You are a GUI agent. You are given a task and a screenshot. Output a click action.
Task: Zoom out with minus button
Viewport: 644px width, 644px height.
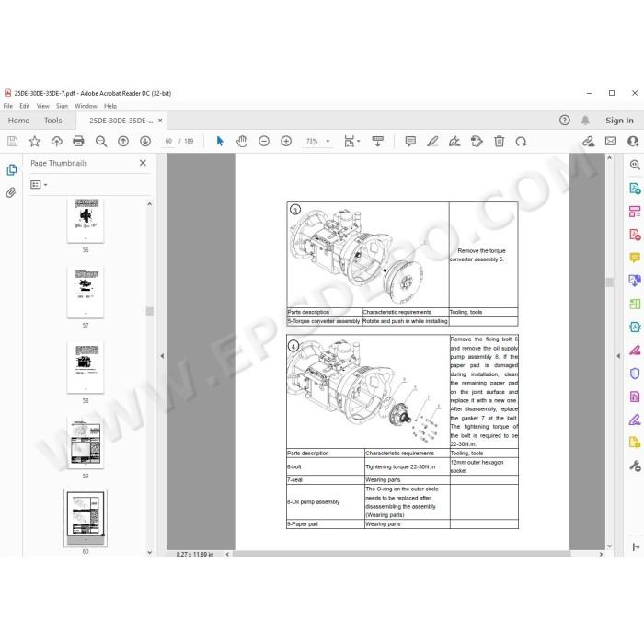[x=264, y=142]
